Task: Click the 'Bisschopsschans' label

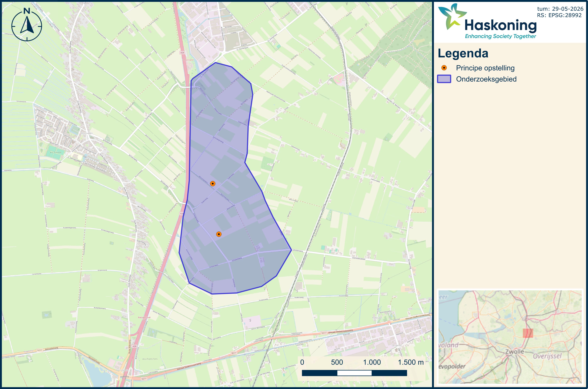Action: (x=150, y=359)
